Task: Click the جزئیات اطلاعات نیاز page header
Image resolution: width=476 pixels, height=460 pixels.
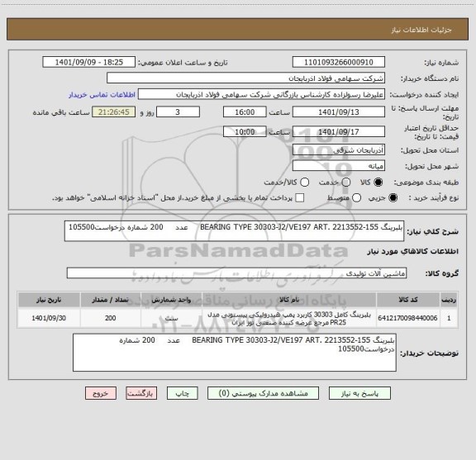Action: [421, 30]
